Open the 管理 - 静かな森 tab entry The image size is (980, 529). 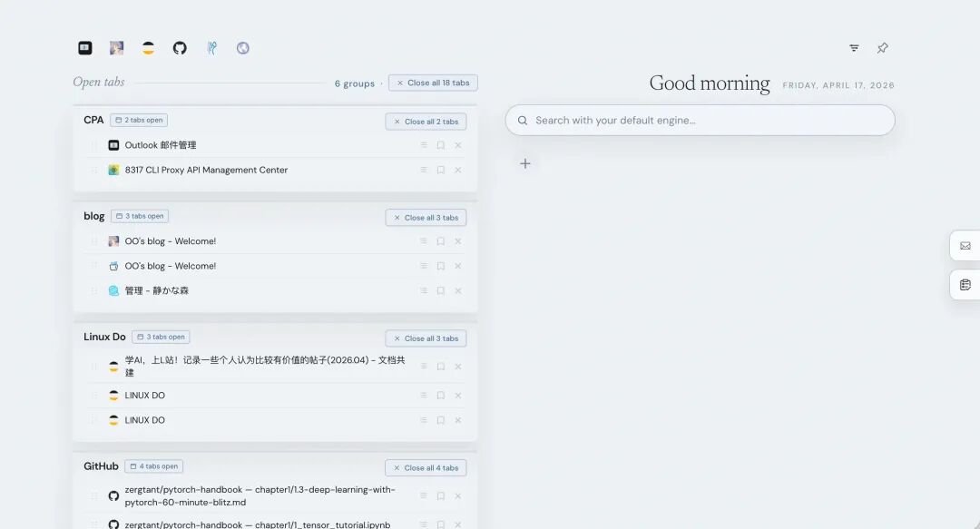(x=157, y=290)
